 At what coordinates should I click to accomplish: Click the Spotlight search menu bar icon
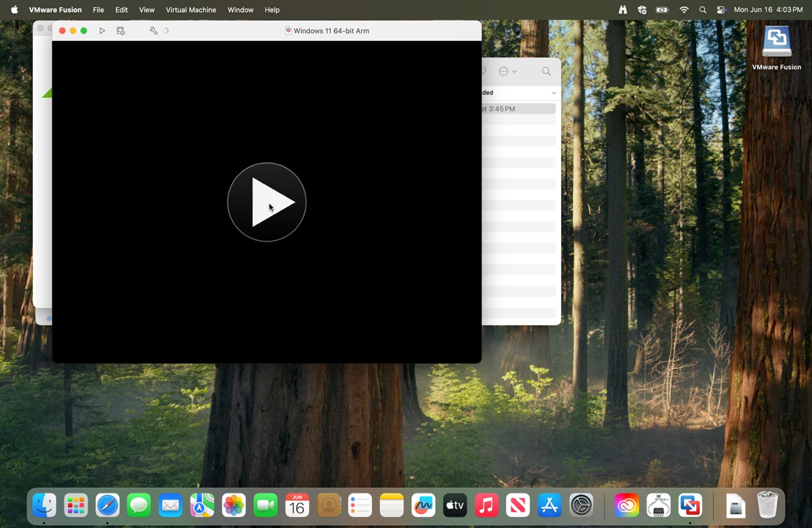[703, 10]
